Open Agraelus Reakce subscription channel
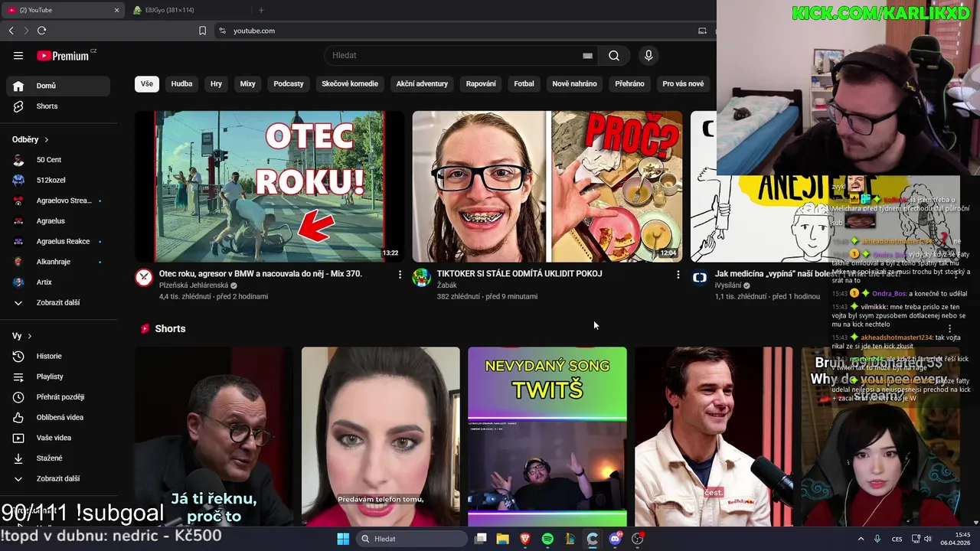The image size is (980, 551). coord(58,241)
